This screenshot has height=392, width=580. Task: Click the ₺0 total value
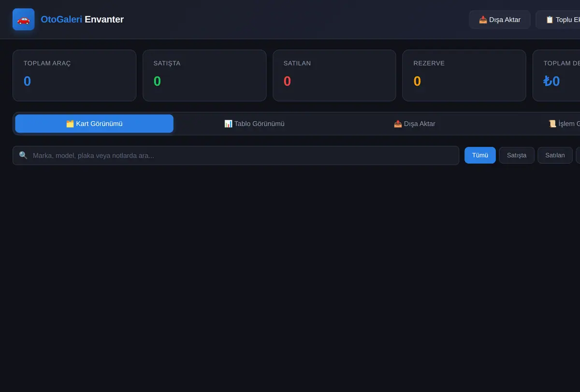pos(551,81)
